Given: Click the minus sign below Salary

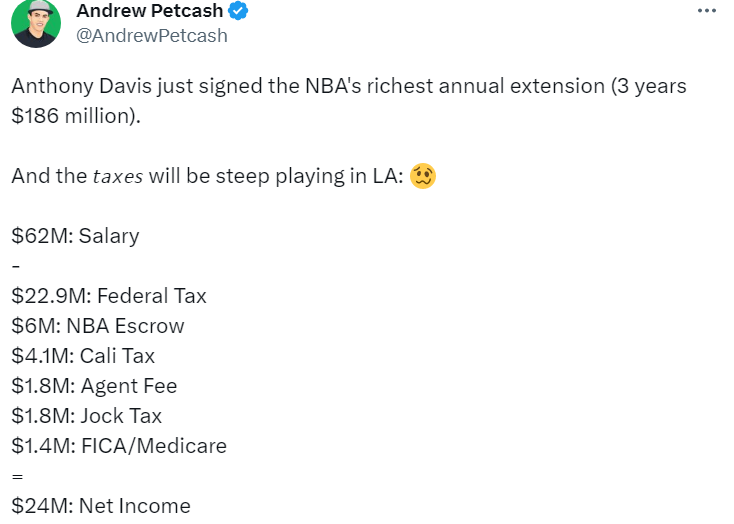Looking at the screenshot, I should [x=15, y=267].
